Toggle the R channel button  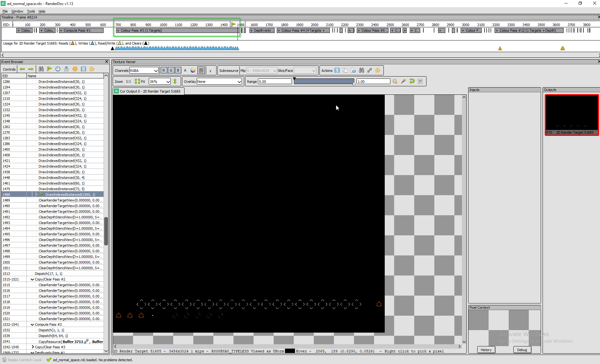[x=163, y=70]
